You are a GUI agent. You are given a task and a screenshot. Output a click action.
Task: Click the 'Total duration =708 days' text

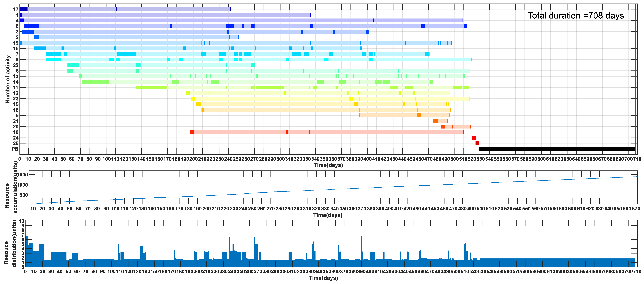click(x=576, y=16)
